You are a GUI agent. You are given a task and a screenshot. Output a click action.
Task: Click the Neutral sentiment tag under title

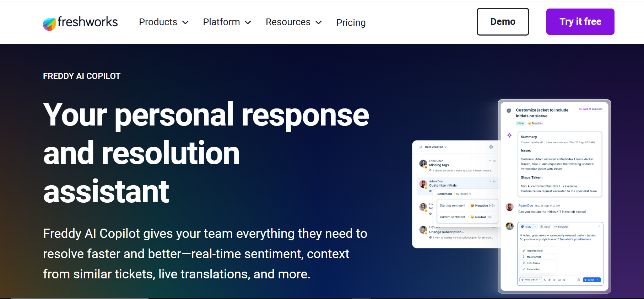click(x=535, y=123)
